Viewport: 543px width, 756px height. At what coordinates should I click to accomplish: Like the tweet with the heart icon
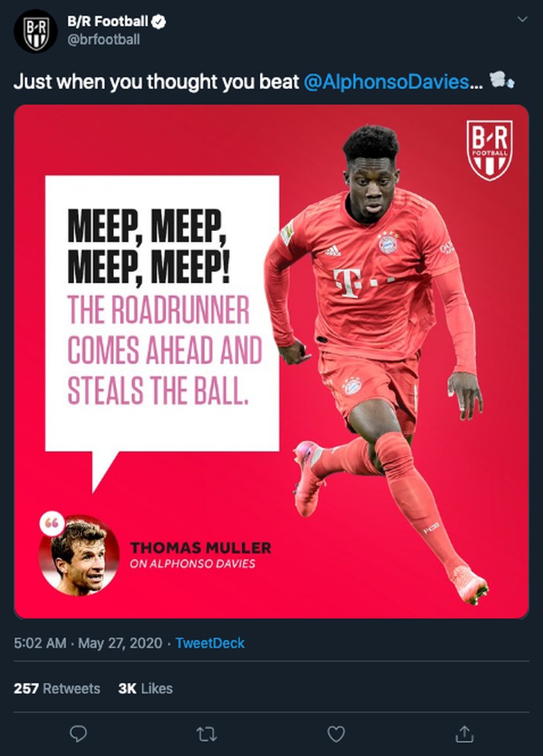pyautogui.click(x=336, y=734)
